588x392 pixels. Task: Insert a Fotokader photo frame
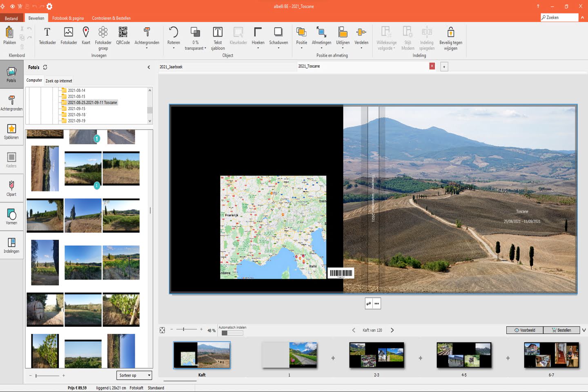point(69,36)
